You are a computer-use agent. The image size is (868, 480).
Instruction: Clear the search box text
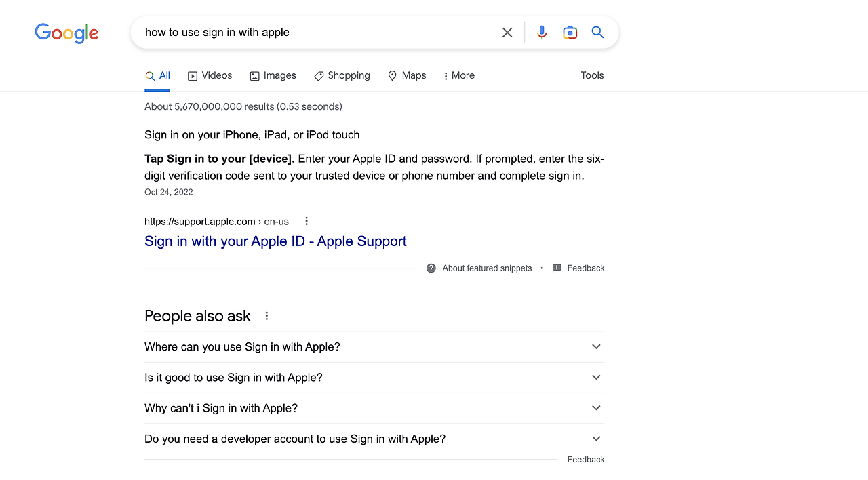pos(507,33)
